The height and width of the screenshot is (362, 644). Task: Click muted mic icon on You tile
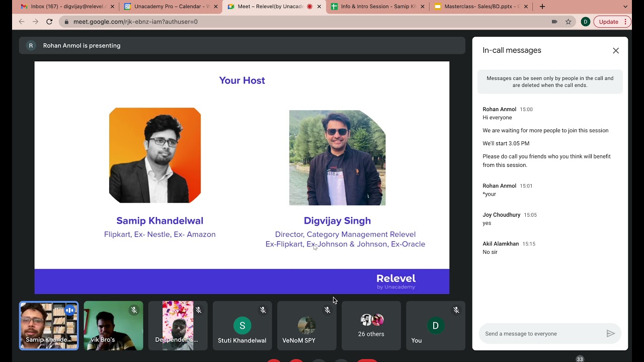[456, 310]
